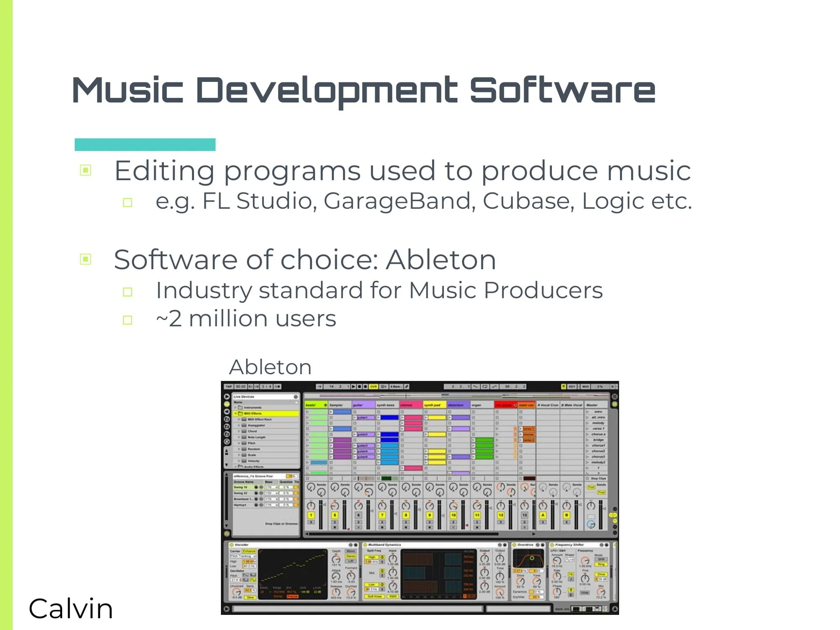Expand the Note Length device entry
Viewport: 840px width, 630px height.
tap(239, 437)
